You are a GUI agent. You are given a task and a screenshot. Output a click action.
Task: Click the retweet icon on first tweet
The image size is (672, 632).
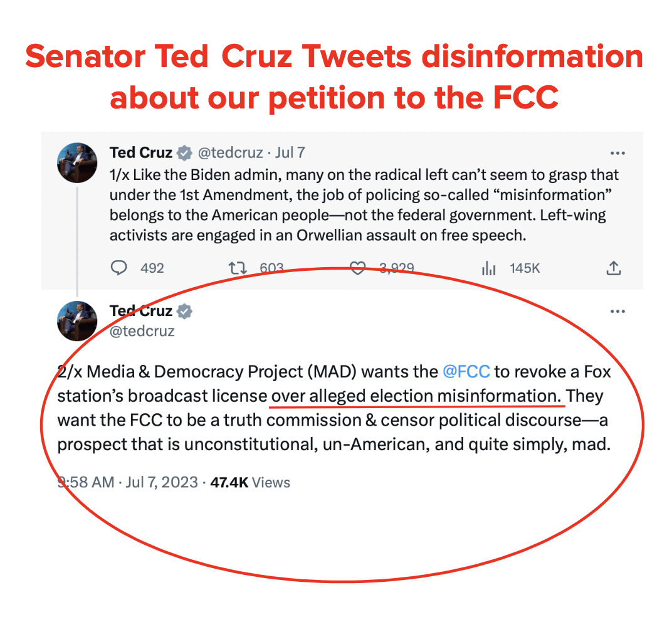[x=237, y=268]
